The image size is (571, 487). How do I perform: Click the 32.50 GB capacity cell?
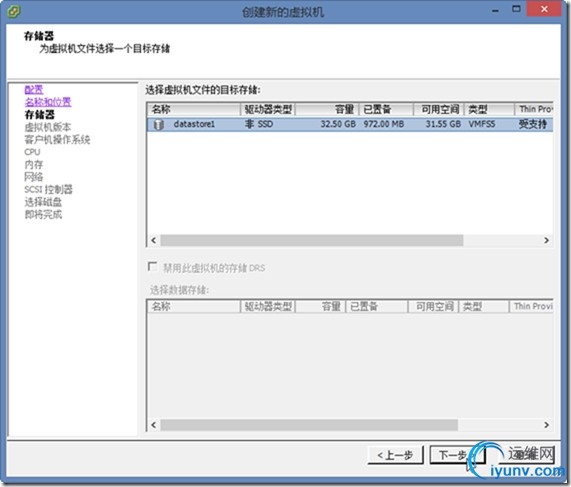point(338,124)
